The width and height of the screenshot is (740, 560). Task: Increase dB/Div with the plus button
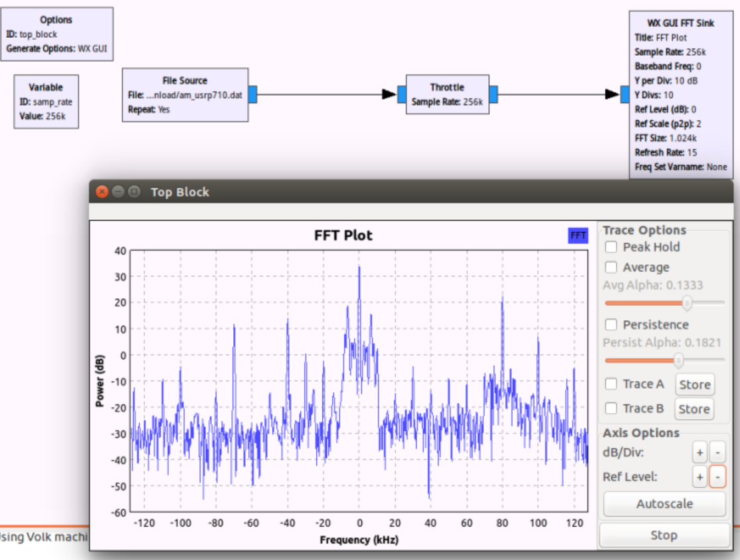tap(699, 453)
